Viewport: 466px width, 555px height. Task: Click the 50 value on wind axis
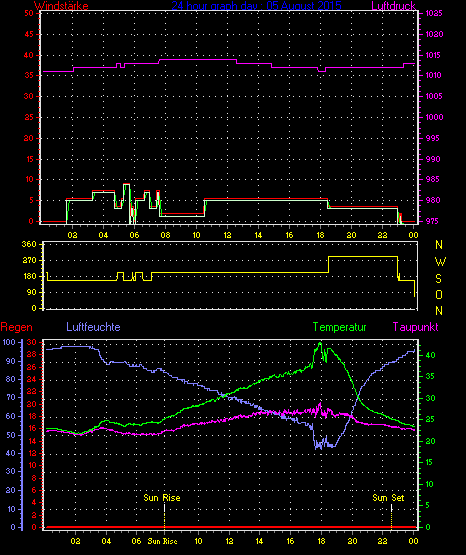29,13
